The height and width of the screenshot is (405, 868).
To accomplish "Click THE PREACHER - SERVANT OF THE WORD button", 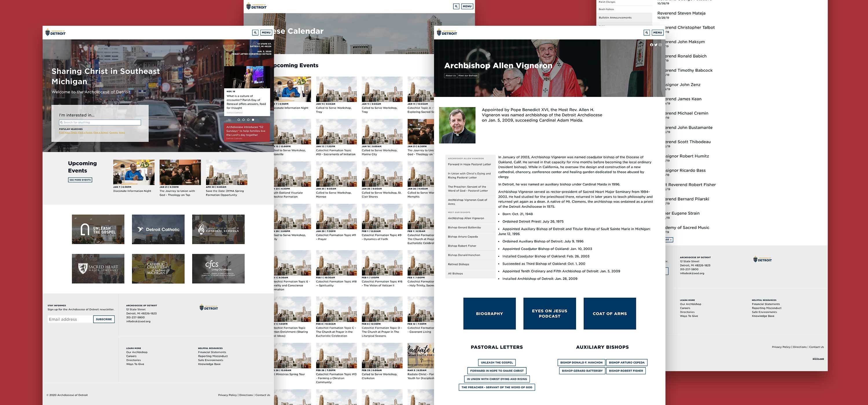I will (x=497, y=387).
